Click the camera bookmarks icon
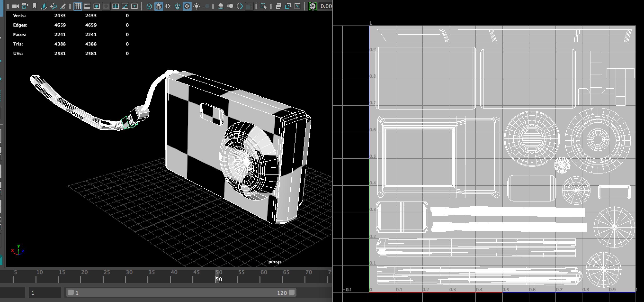644x302 pixels. 35,6
